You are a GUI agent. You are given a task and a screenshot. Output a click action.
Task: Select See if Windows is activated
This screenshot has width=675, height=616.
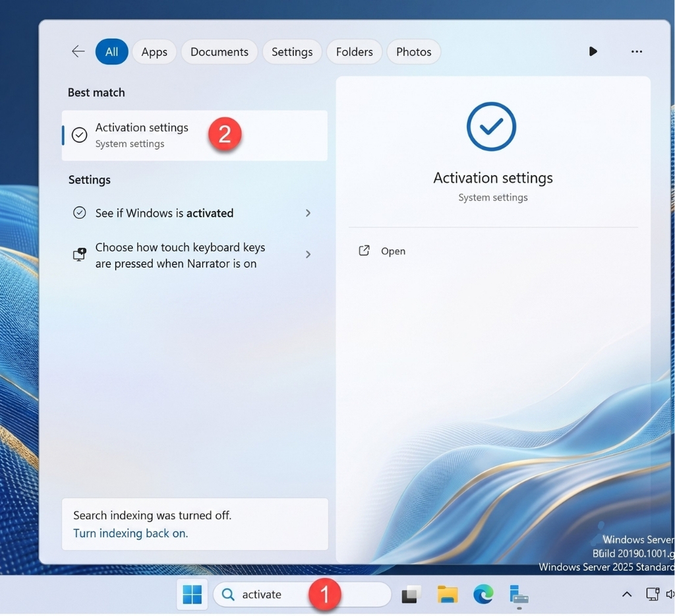(194, 213)
